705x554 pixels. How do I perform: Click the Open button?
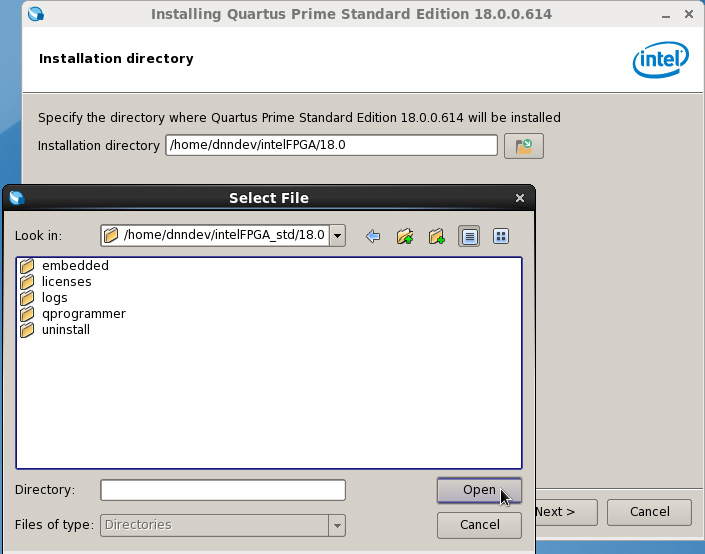pyautogui.click(x=479, y=490)
